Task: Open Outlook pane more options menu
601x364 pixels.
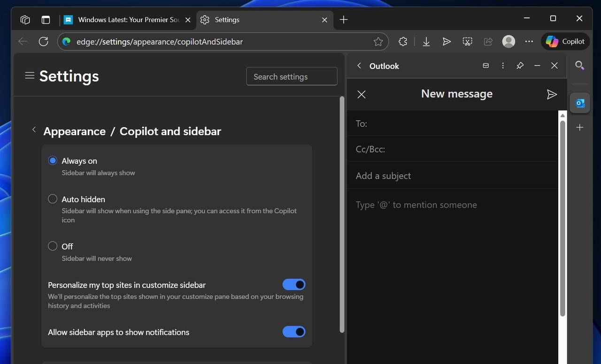Action: (x=503, y=66)
